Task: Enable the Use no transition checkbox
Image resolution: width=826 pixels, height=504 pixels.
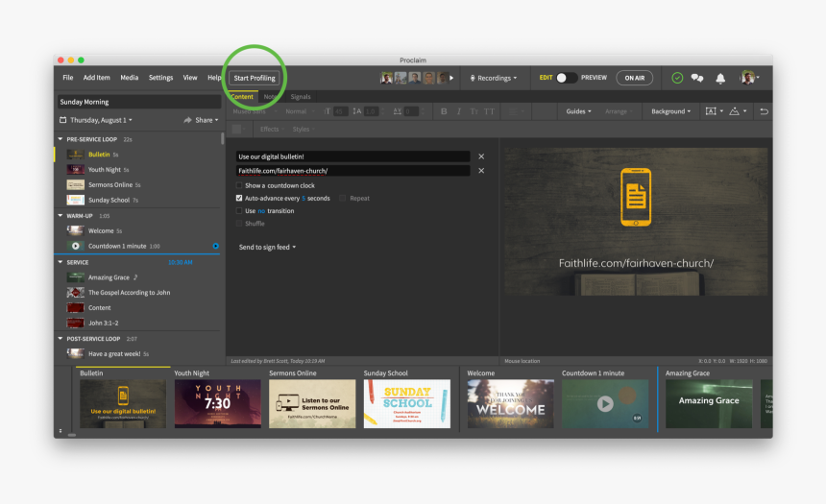Action: coord(239,210)
